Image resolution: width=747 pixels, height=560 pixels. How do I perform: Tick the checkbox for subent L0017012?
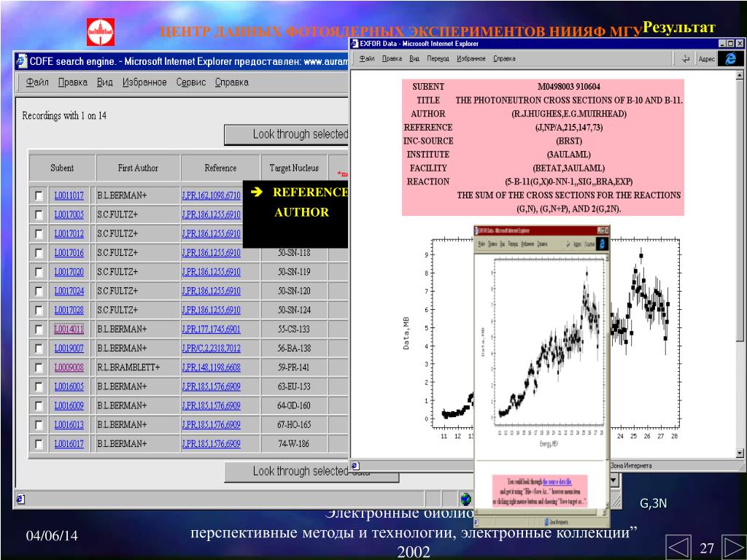[x=39, y=234]
